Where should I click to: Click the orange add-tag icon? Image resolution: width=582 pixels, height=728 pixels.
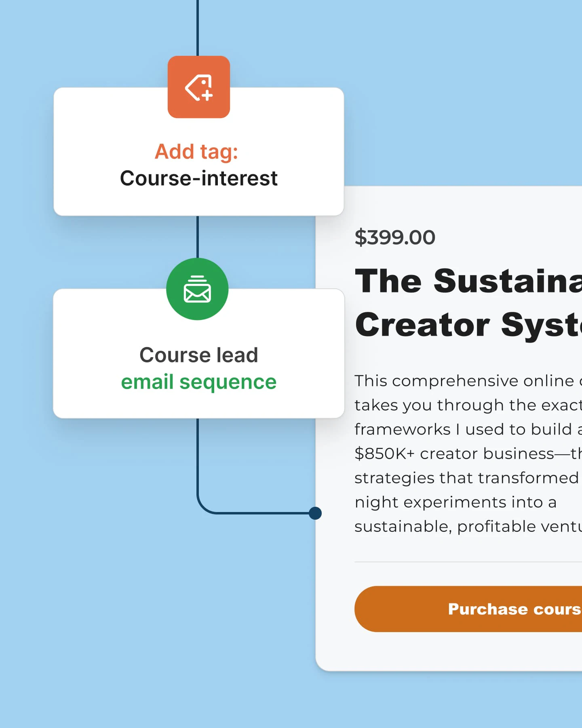click(198, 87)
